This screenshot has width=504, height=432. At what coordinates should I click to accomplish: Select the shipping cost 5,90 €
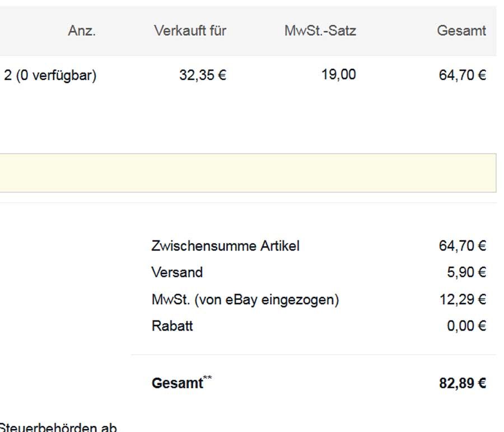[466, 272]
